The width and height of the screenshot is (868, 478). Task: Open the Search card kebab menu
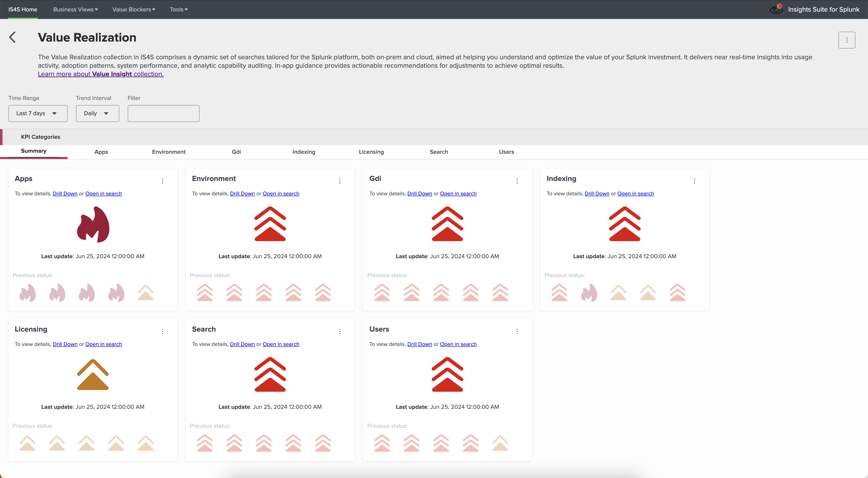(340, 332)
